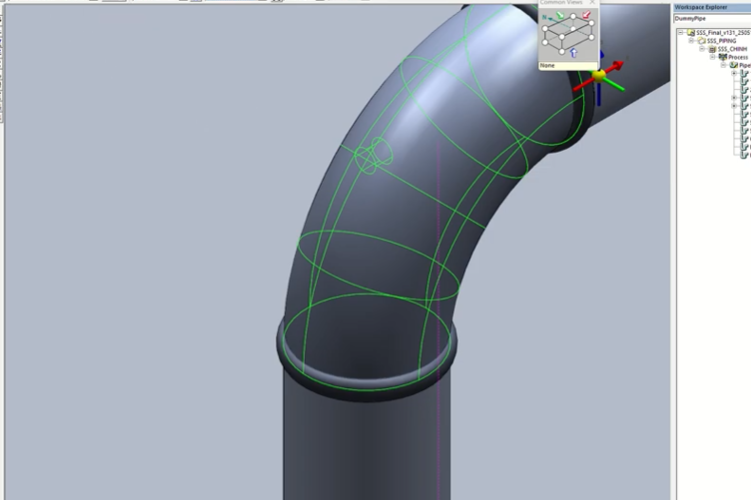Click red arrow in Common Views box
Screen dimensions: 751x500
tap(586, 16)
